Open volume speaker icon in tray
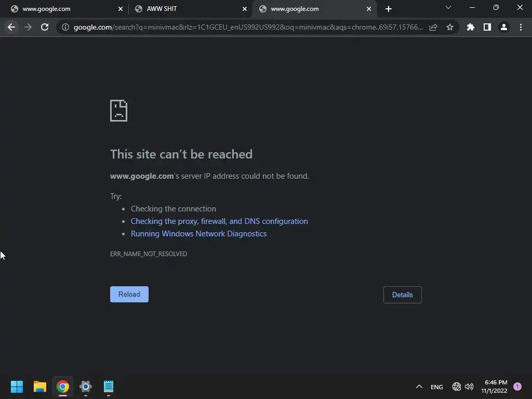 (469, 387)
